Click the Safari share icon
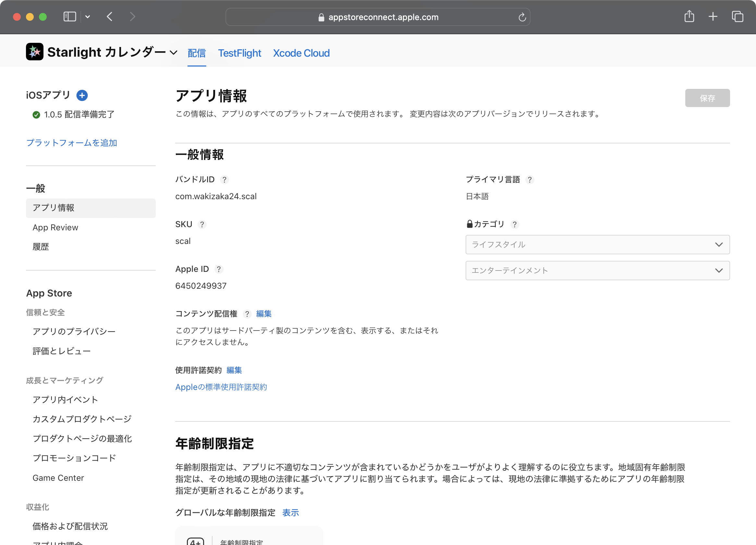Screen dimensions: 756x545 (689, 17)
